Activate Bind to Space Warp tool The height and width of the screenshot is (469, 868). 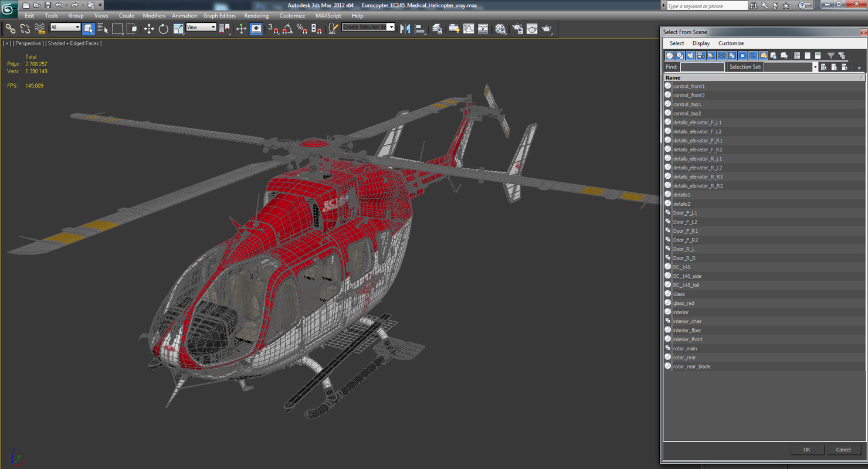point(40,29)
